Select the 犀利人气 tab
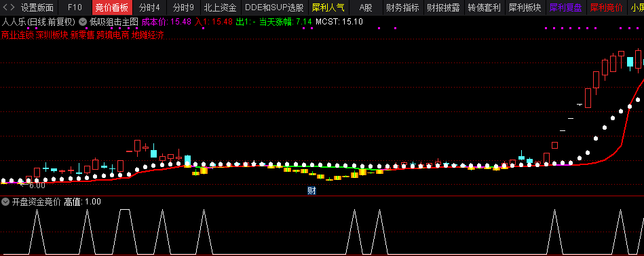644x256 pixels. pyautogui.click(x=328, y=7)
